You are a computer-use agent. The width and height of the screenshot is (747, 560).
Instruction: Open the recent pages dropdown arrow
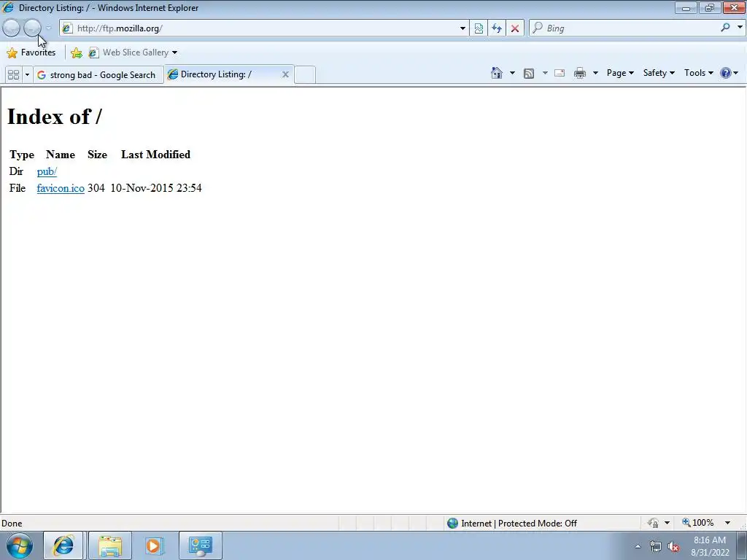click(49, 28)
